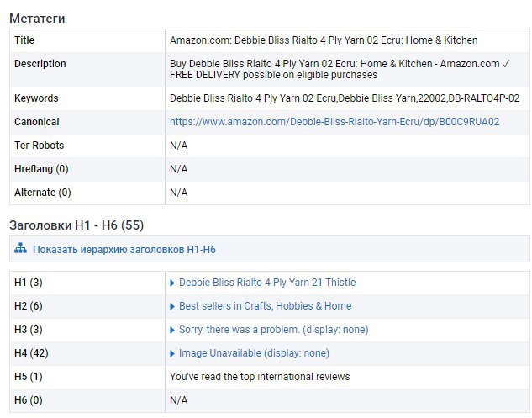The height and width of the screenshot is (418, 532).
Task: Click the 'H2 (6)' row label
Action: (x=29, y=306)
